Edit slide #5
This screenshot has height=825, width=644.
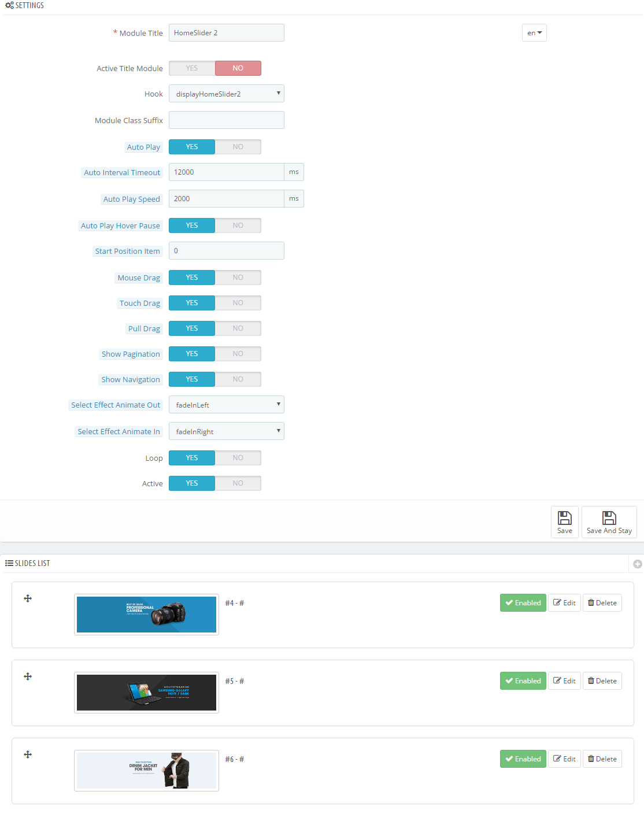point(564,680)
